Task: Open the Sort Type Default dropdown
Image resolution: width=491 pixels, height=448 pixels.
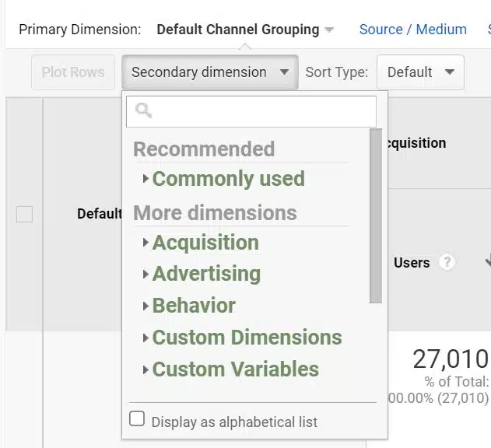Action: [x=420, y=72]
